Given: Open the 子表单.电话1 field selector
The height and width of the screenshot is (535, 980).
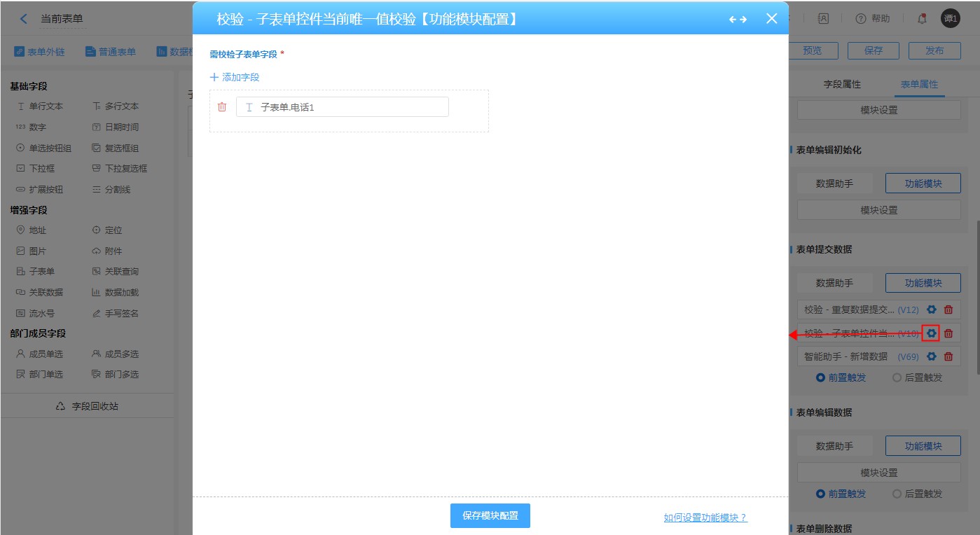Looking at the screenshot, I should [x=342, y=107].
